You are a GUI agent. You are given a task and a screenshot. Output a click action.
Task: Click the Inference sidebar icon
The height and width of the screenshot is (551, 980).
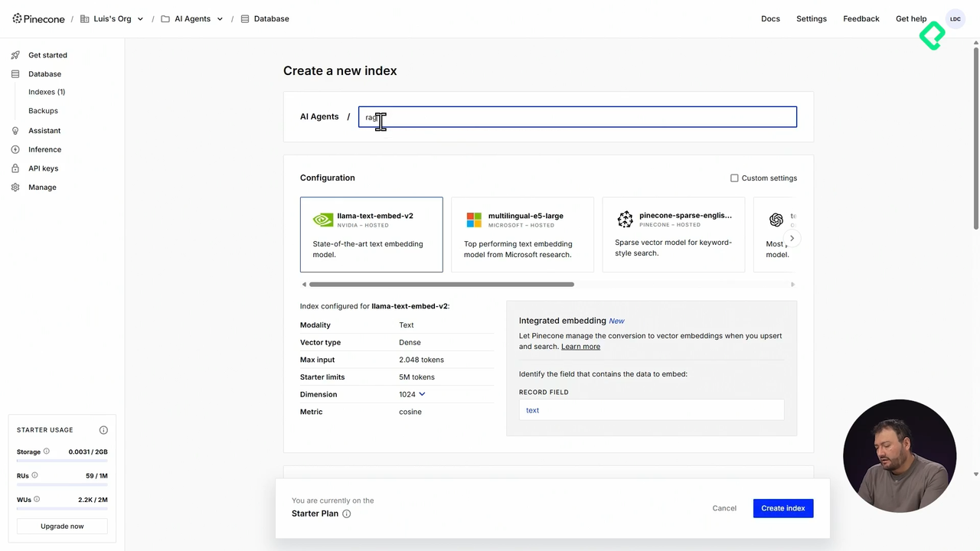tap(15, 149)
